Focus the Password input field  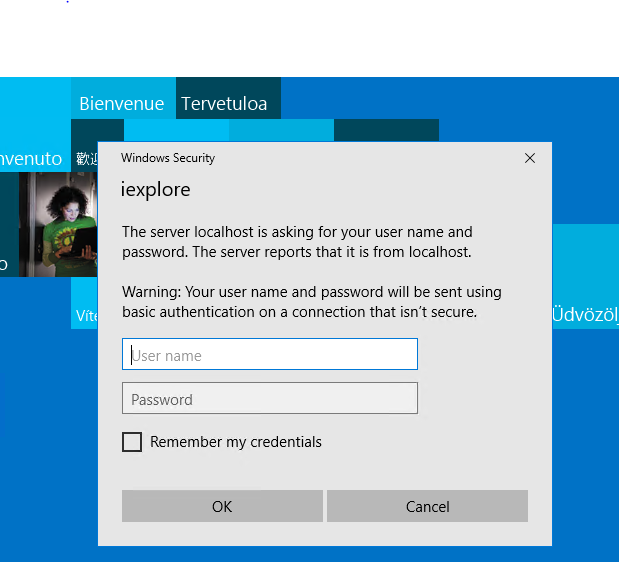(270, 398)
